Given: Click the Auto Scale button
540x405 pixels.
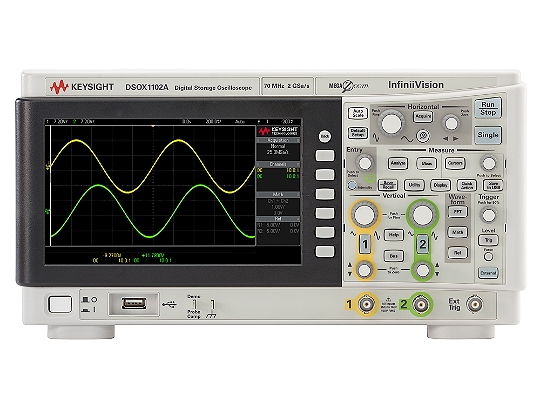Looking at the screenshot, I should (358, 113).
